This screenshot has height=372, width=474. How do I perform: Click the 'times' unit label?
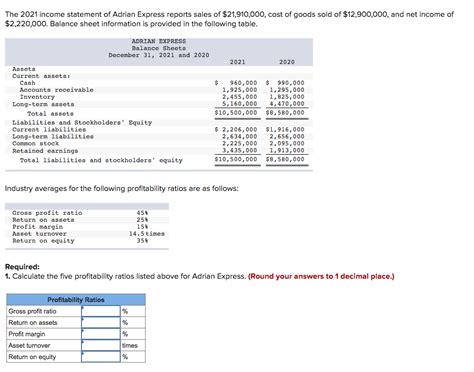[x=130, y=345]
